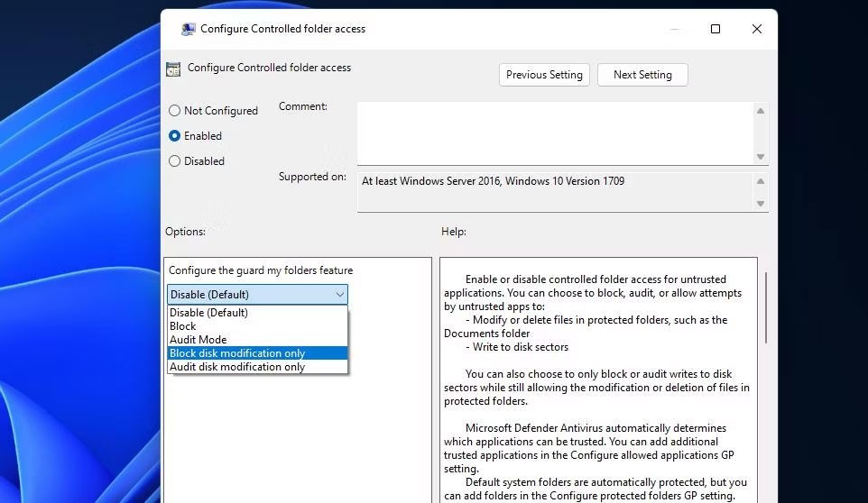Click the Supported on scroll down arrow
The height and width of the screenshot is (503, 868).
761,204
